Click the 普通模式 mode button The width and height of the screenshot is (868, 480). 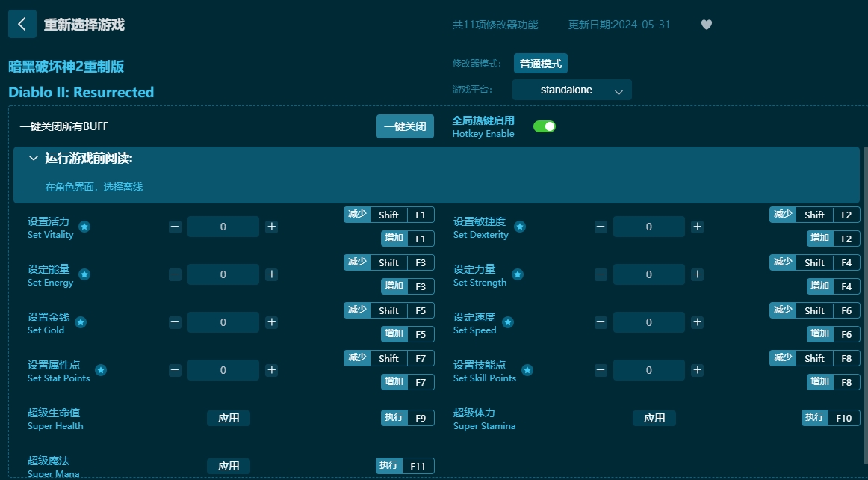(x=540, y=64)
